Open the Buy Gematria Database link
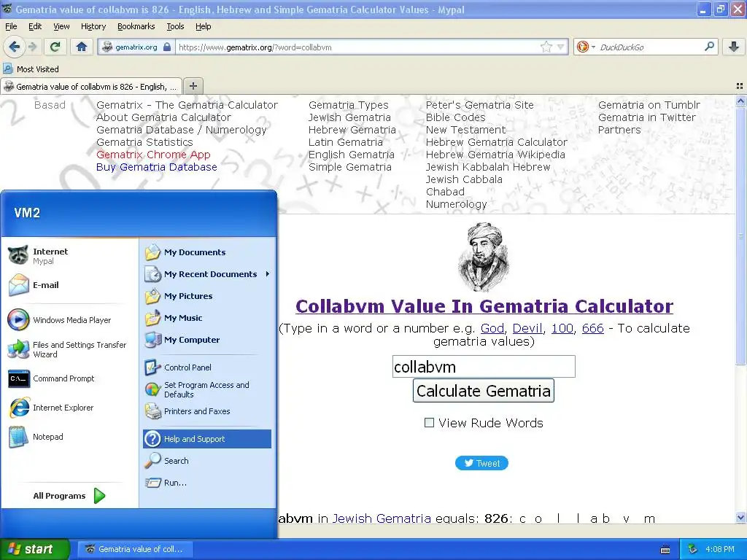Viewport: 747px width, 560px height. [157, 167]
